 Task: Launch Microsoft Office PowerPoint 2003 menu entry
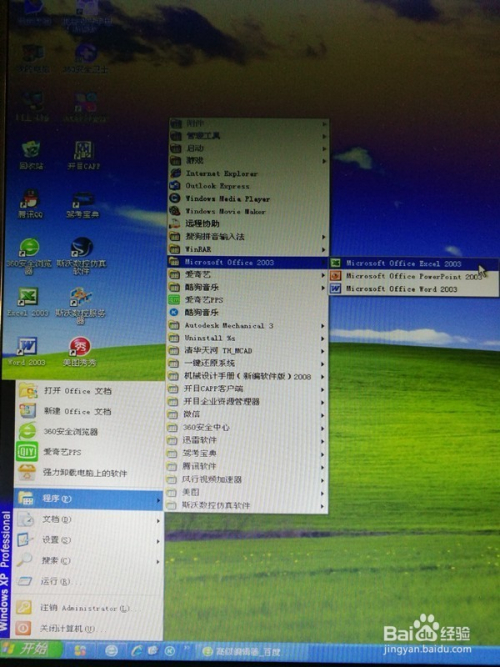coord(413,276)
